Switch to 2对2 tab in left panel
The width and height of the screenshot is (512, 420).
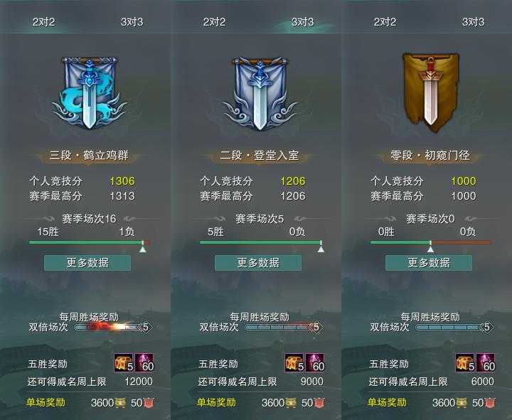click(44, 22)
